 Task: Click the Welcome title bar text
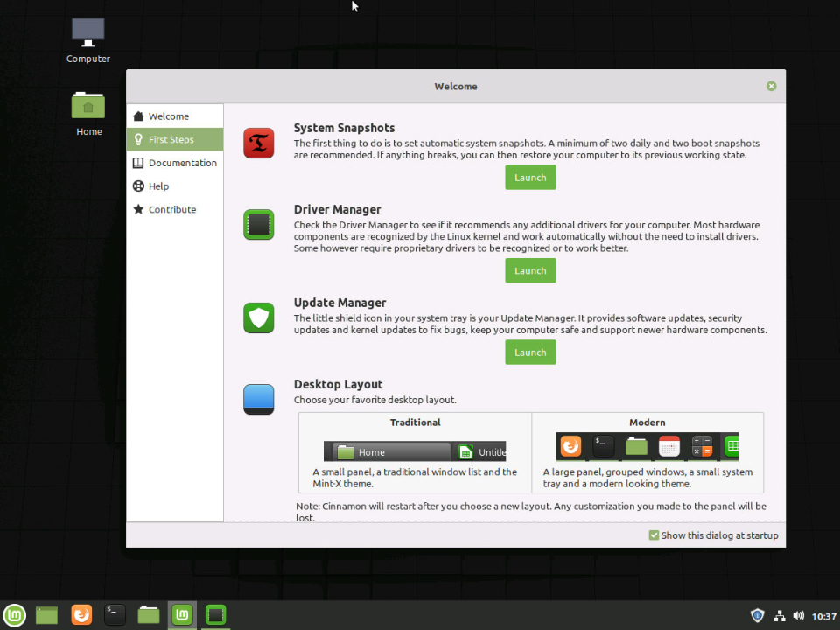[x=456, y=87]
